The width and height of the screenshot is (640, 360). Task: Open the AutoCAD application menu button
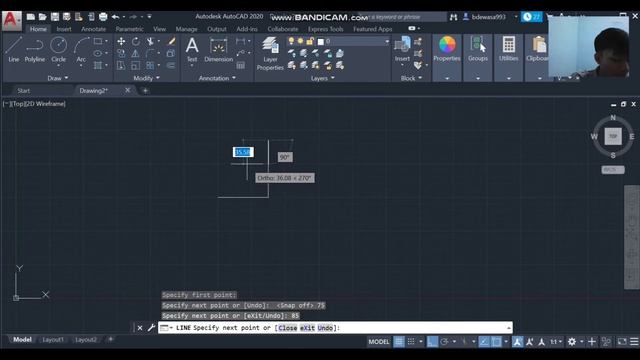coord(11,20)
